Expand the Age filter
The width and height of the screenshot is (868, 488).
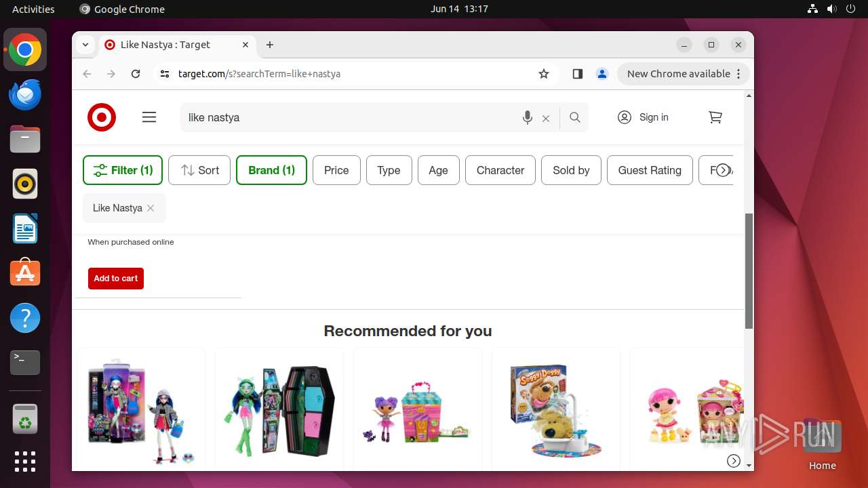coord(438,170)
